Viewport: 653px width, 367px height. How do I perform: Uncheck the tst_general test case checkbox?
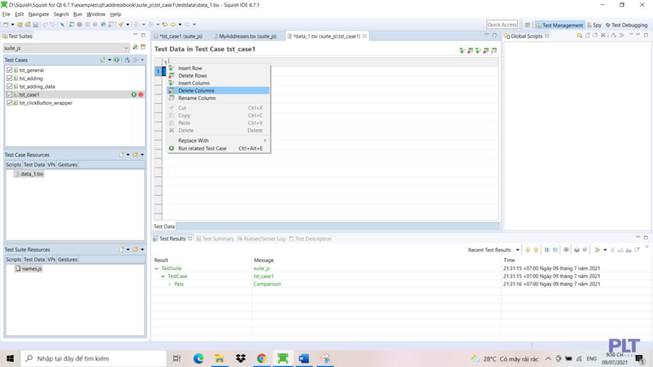[x=10, y=70]
